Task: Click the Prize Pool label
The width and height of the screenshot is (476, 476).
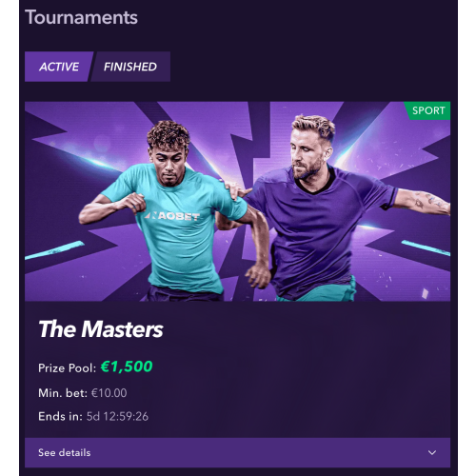Action: [x=67, y=368]
